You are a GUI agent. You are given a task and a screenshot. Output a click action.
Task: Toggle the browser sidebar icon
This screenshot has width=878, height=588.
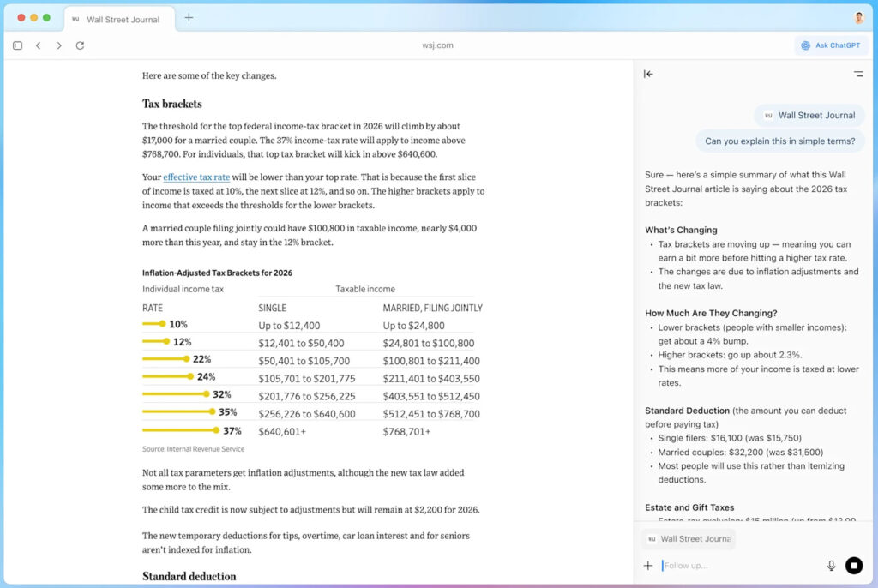[17, 45]
